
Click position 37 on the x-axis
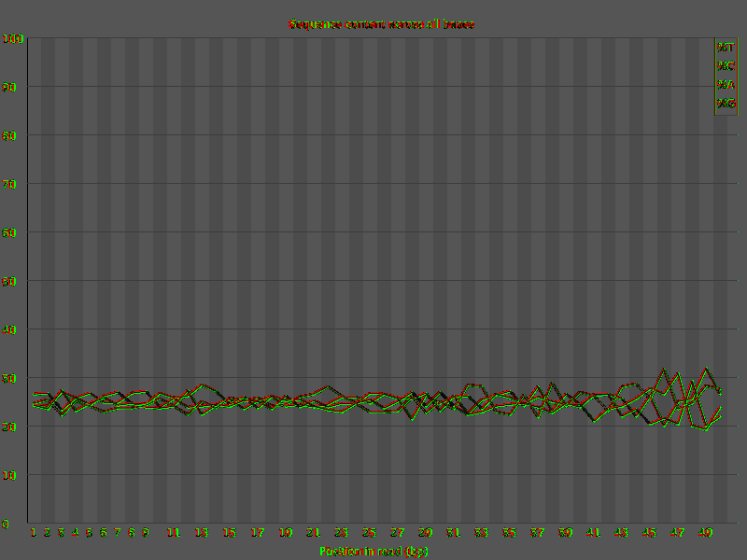click(538, 533)
